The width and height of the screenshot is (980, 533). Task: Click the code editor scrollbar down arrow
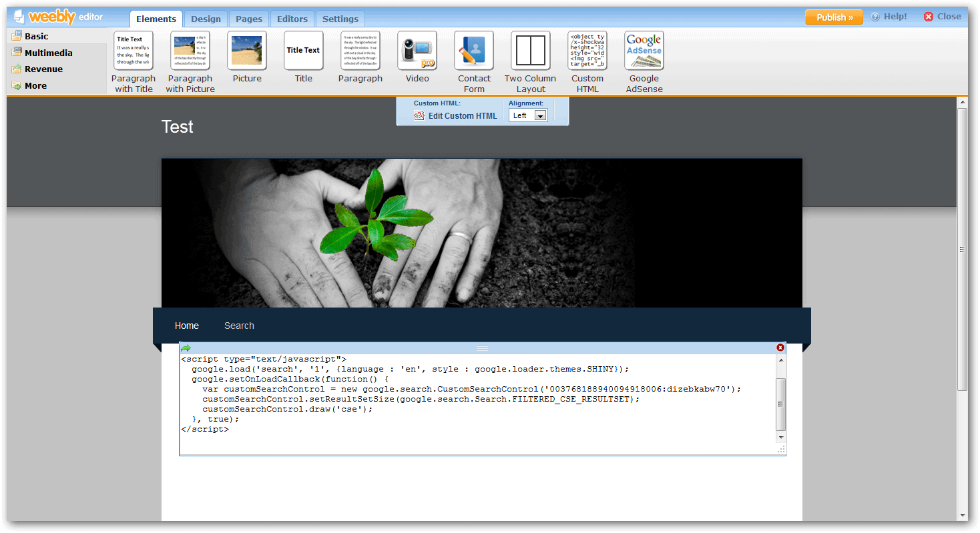click(780, 437)
